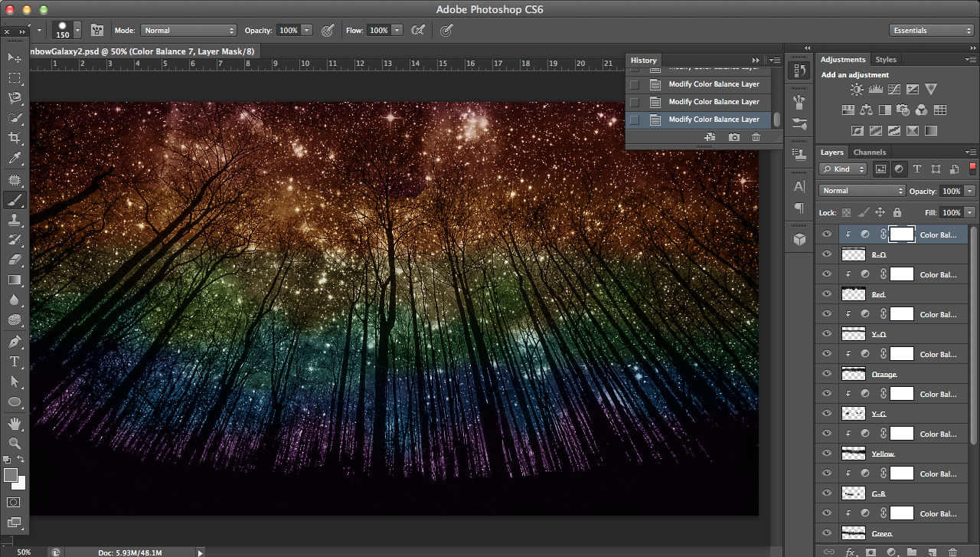Switch to the Channels tab
980x557 pixels.
pos(870,152)
